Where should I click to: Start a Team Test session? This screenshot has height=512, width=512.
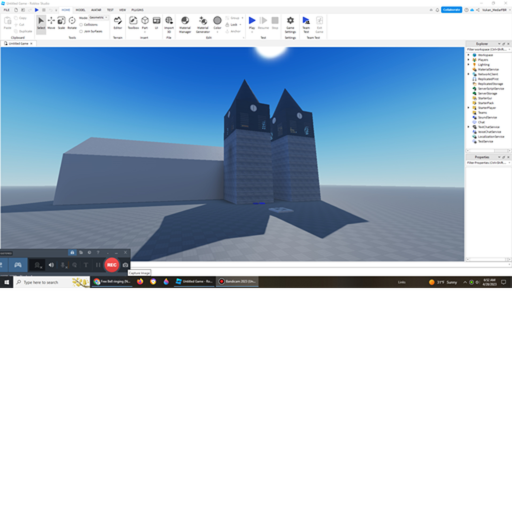click(x=306, y=24)
